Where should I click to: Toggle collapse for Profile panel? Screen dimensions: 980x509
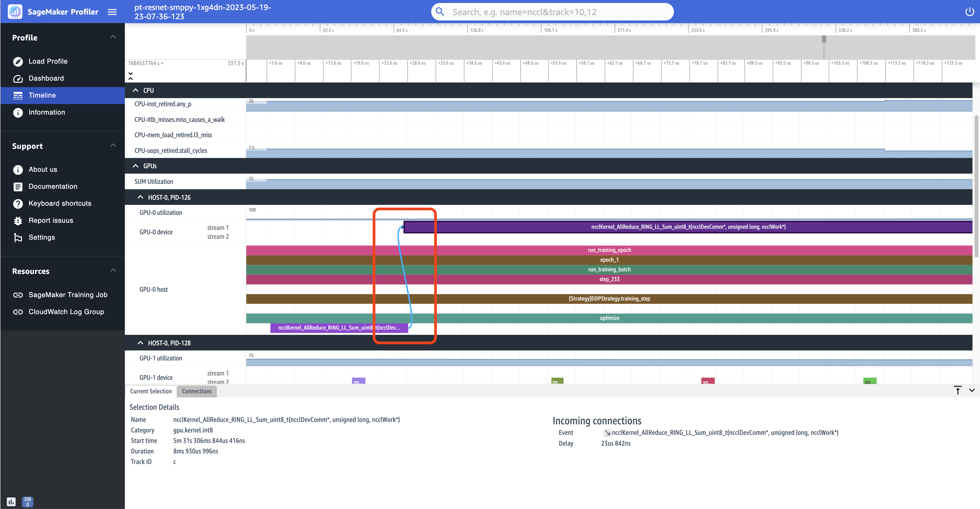click(x=113, y=37)
